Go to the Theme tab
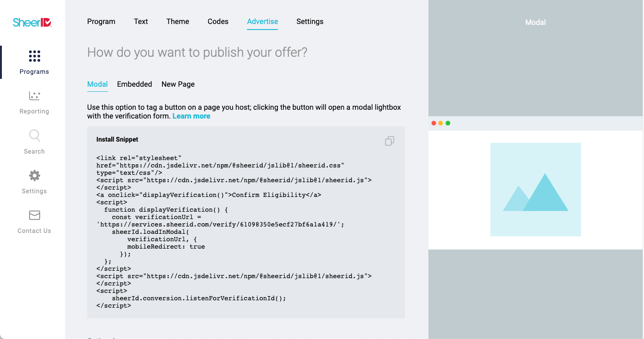Screen dimensions: 644x339 coord(178,21)
